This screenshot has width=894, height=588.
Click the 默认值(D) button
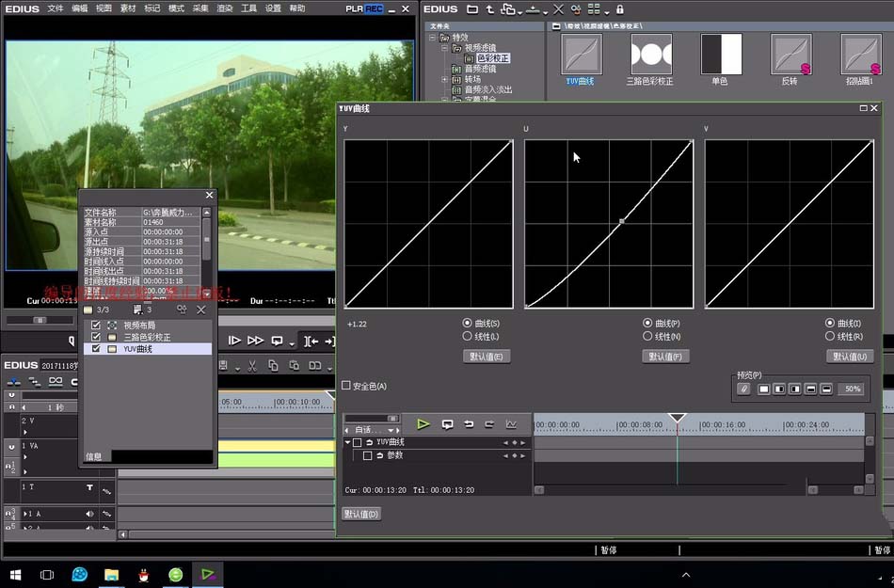point(361,514)
